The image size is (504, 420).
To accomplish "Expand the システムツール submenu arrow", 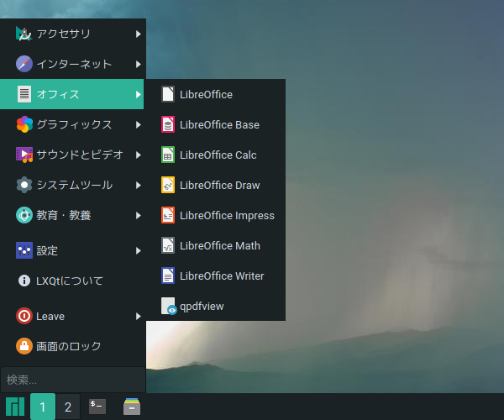I will pos(139,185).
